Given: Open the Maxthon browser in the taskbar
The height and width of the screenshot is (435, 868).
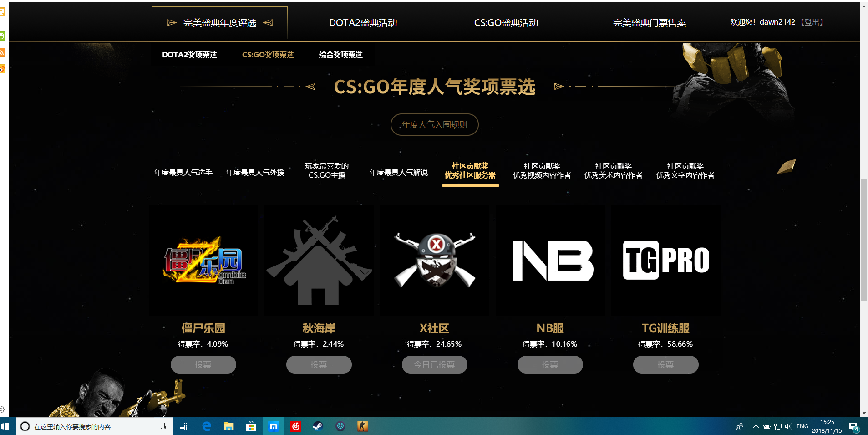Looking at the screenshot, I should pyautogui.click(x=274, y=426).
